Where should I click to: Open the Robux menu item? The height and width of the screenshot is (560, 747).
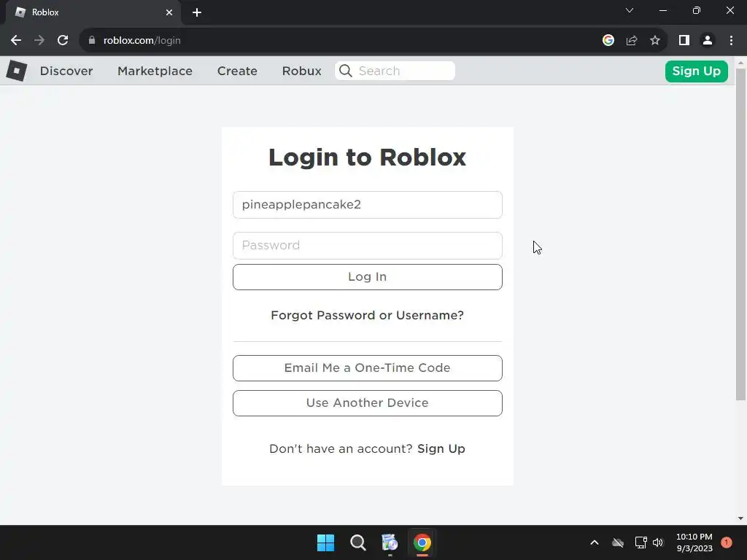tap(301, 71)
